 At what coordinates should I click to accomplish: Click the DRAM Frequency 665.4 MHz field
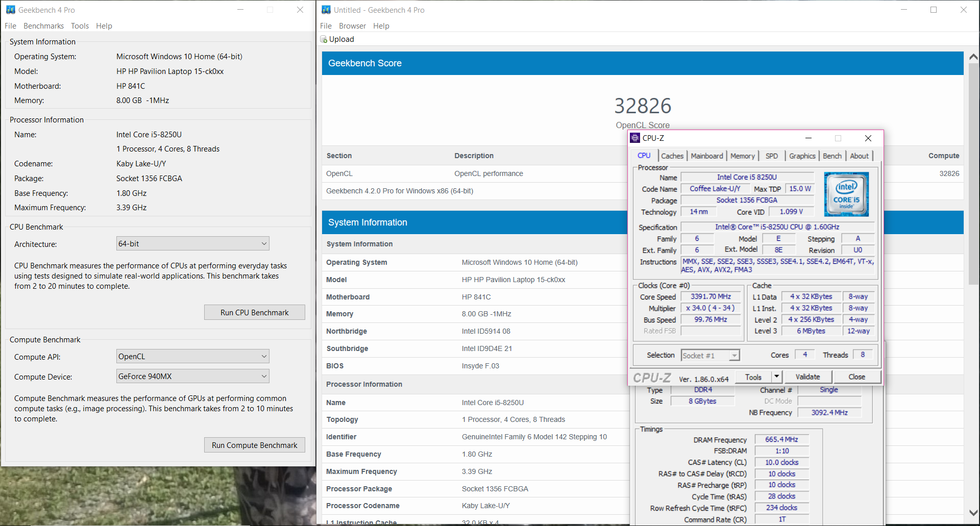point(781,439)
